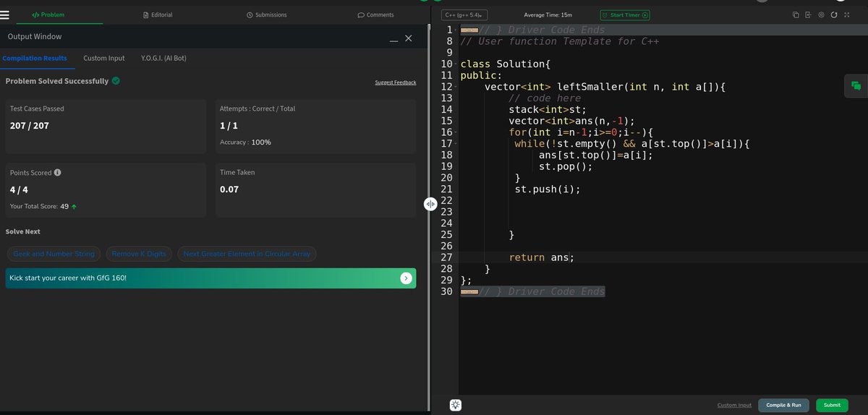Click 'vector<int>ans(n,-1);' code line

click(571, 121)
